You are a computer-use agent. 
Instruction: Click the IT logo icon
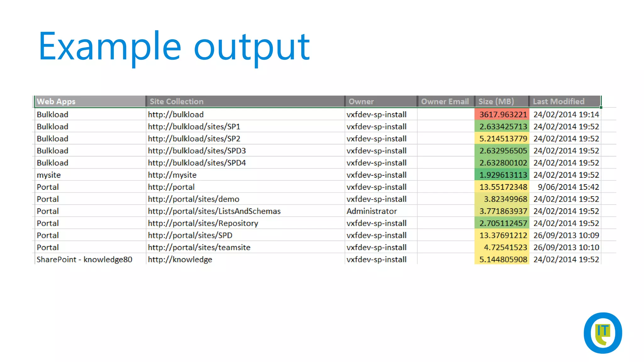click(x=603, y=333)
